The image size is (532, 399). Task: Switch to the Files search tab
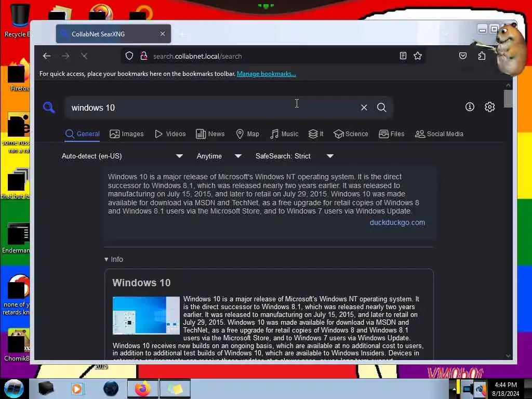pos(392,134)
